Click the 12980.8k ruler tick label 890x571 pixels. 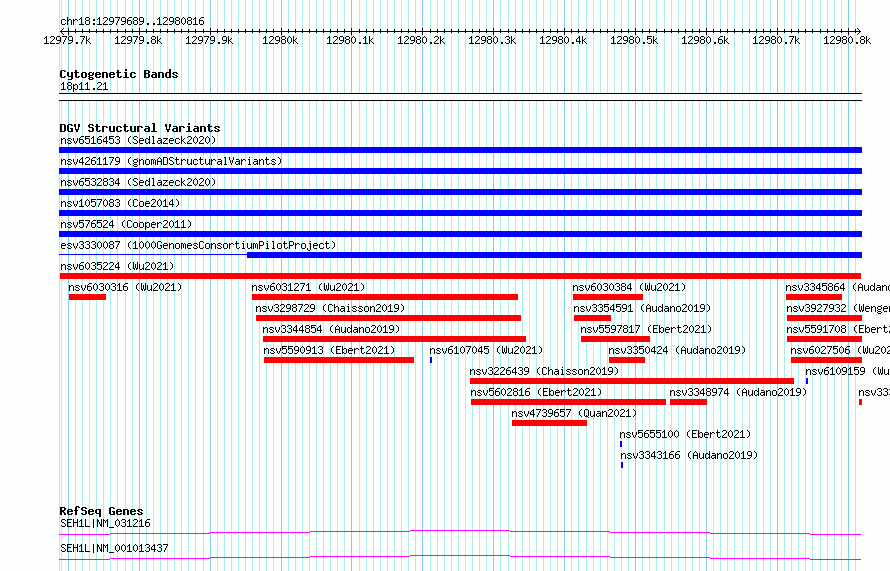click(847, 40)
